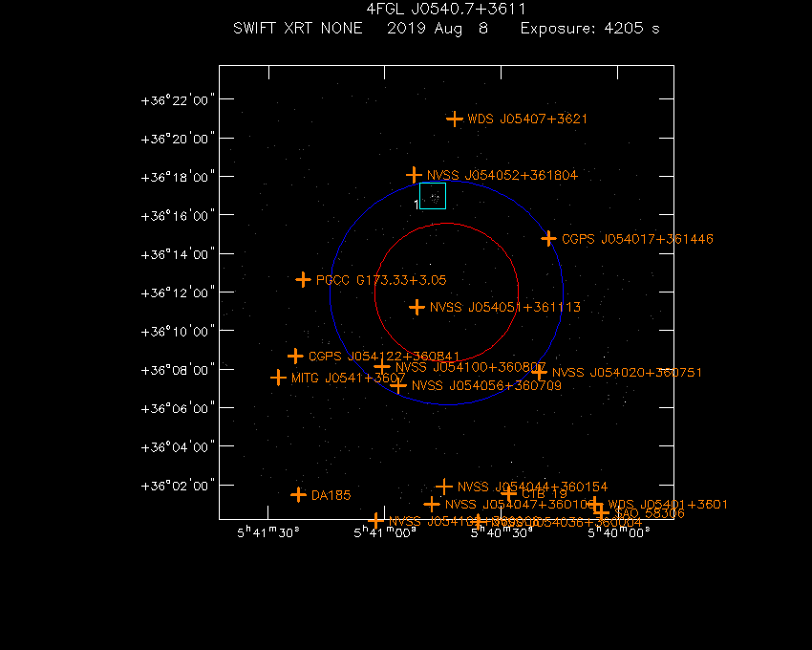Click the +36°12'00" declination axis label
The image size is (812, 650).
[178, 292]
